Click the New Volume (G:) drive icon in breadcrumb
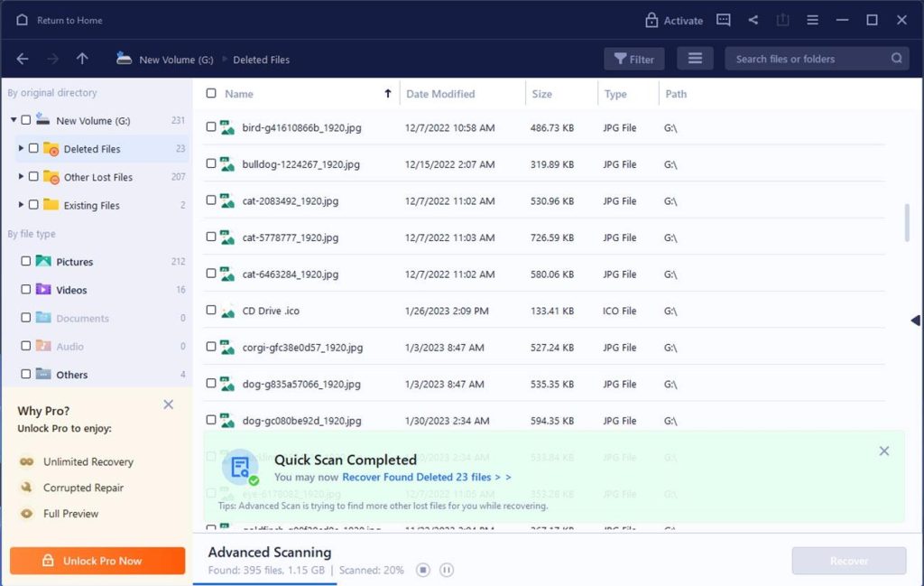This screenshot has width=924, height=586. [124, 58]
